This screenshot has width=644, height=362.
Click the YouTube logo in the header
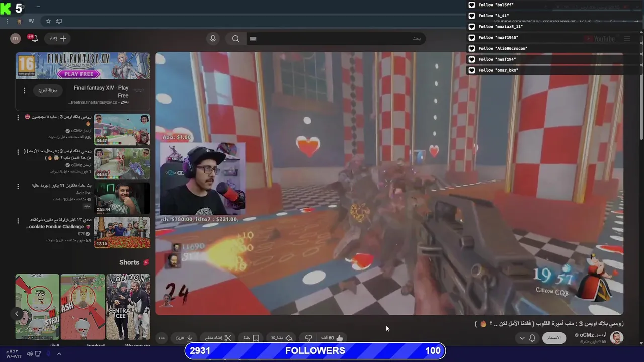pos(600,39)
